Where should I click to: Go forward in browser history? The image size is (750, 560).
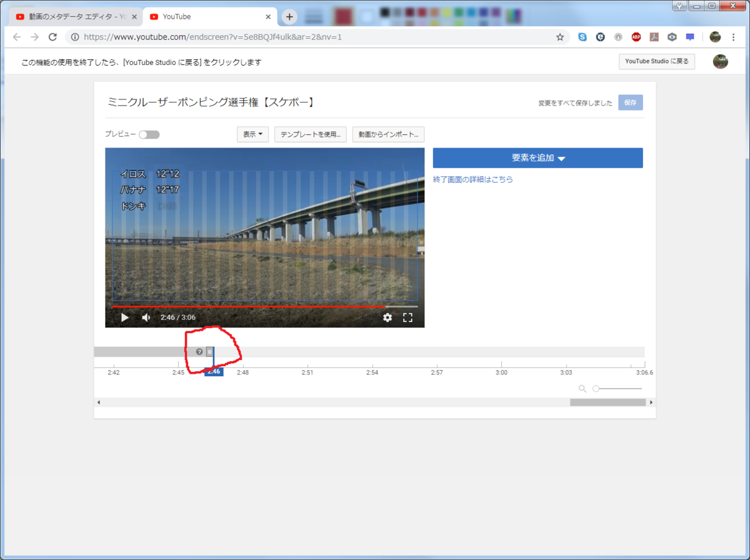click(x=35, y=37)
